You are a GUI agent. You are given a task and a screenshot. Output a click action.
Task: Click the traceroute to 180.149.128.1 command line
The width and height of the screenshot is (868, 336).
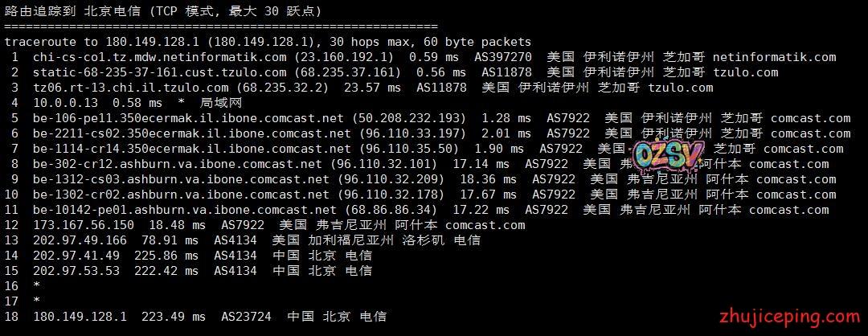(x=268, y=42)
